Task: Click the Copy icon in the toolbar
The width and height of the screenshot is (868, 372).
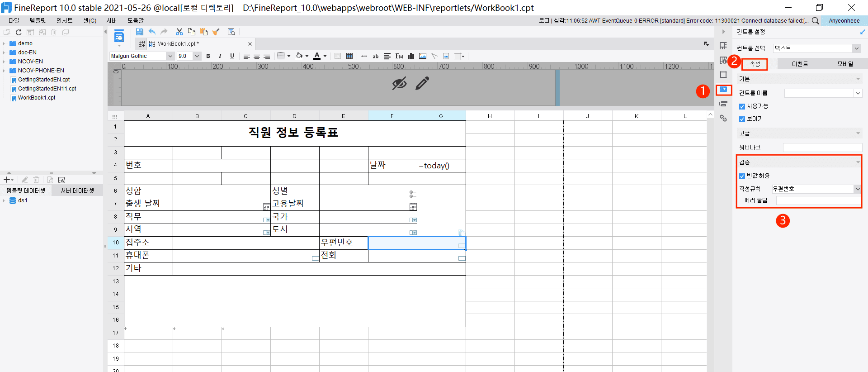Action: [192, 32]
